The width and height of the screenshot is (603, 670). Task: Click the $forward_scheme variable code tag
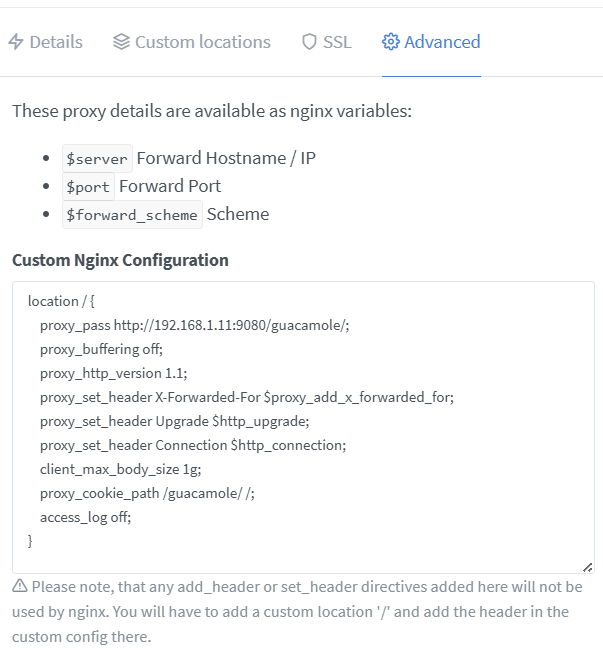pos(133,214)
